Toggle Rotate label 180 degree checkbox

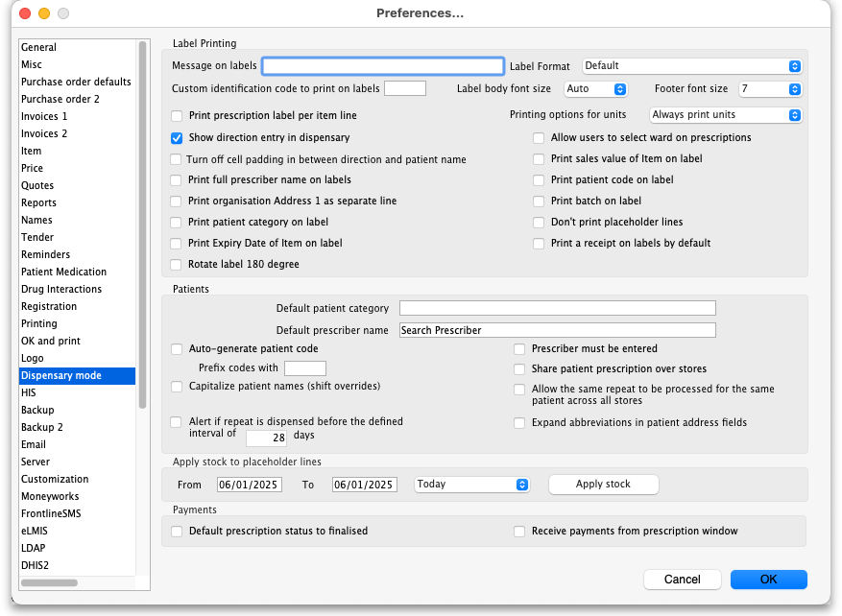[177, 265]
